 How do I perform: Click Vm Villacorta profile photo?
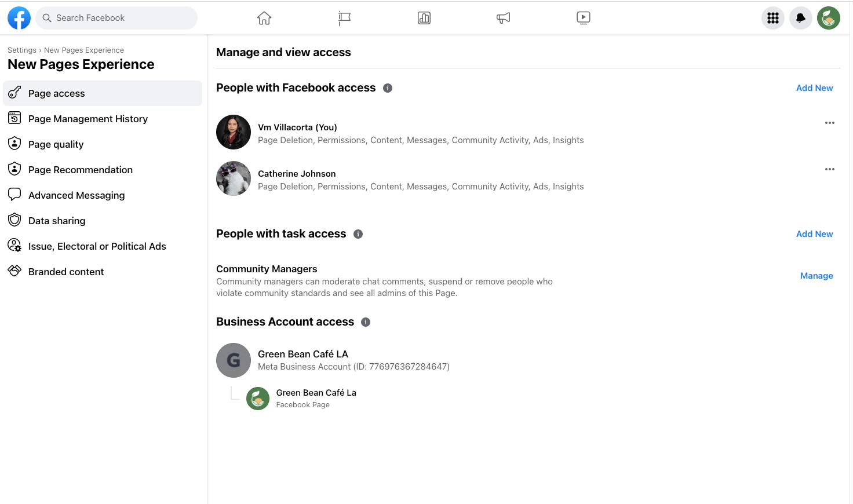234,132
